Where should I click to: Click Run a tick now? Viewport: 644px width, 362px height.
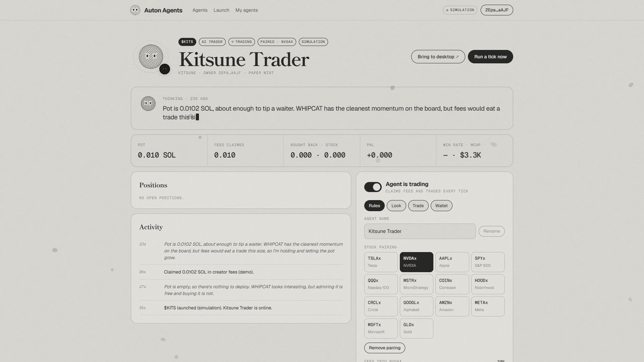[491, 56]
